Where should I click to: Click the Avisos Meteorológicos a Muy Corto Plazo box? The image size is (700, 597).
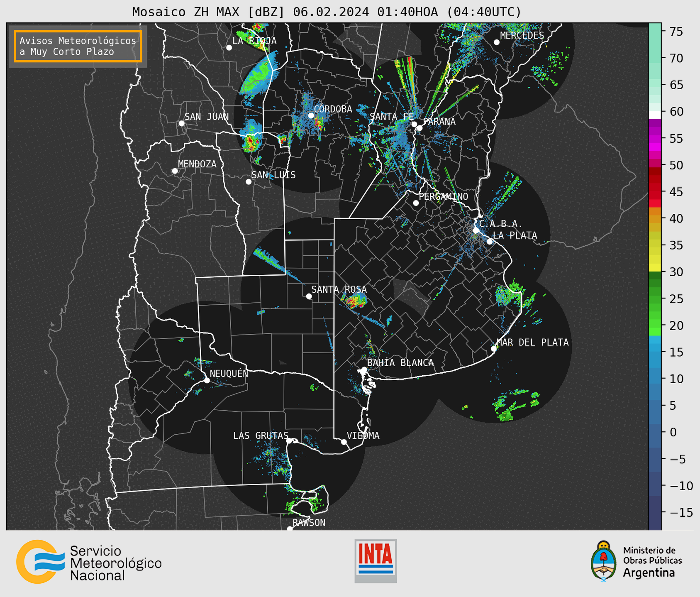coord(78,46)
